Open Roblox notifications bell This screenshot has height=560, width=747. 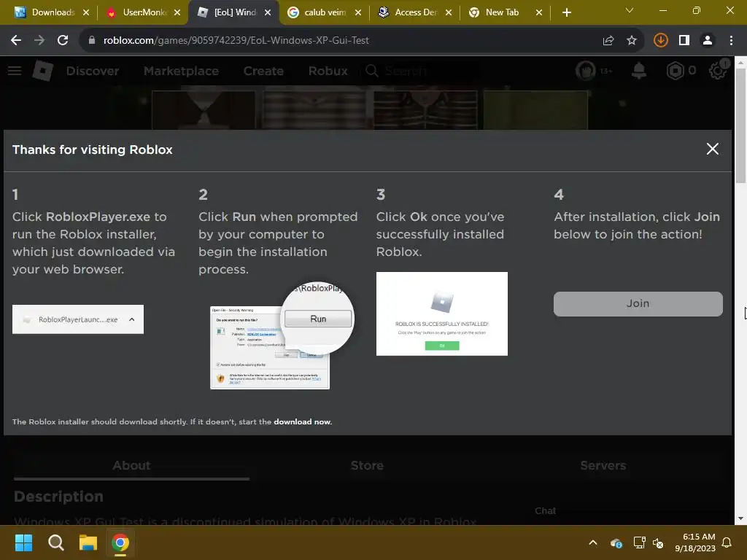click(639, 71)
